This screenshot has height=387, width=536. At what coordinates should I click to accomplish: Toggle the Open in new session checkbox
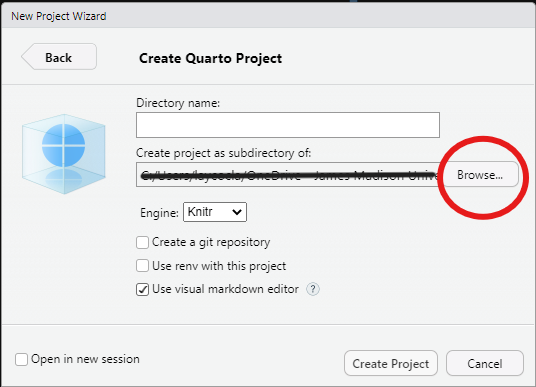(x=21, y=359)
